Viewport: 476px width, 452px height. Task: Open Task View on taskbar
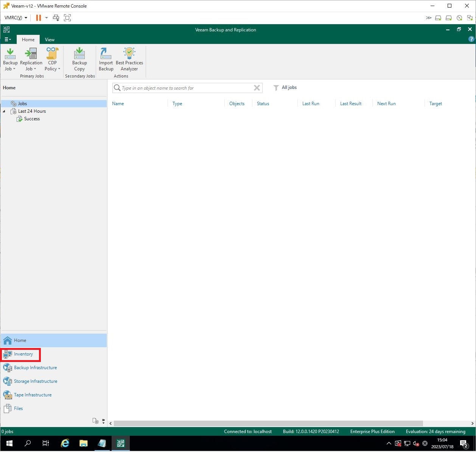(45, 443)
